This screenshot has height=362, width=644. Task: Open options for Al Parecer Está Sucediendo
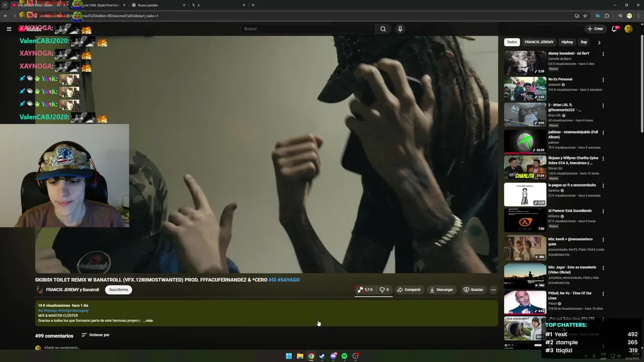[603, 211]
